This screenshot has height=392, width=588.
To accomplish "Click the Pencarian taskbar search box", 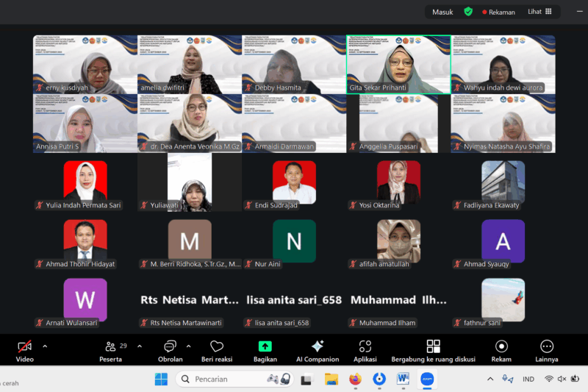I will click(234, 379).
